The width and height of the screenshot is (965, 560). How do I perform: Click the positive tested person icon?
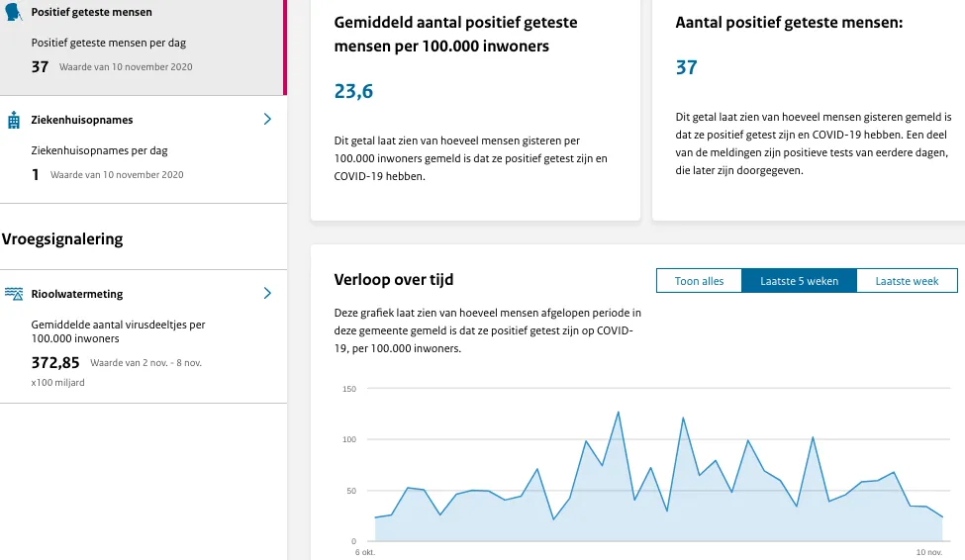pyautogui.click(x=14, y=12)
